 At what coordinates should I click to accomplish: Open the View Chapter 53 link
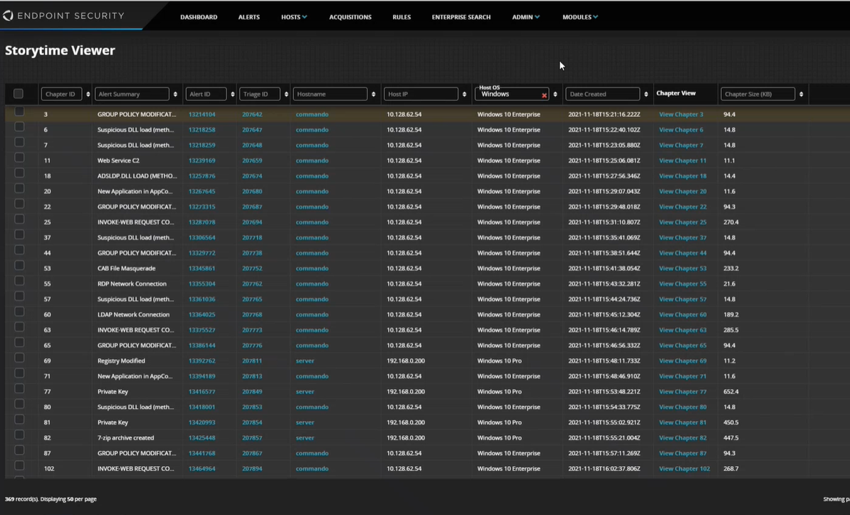point(682,268)
